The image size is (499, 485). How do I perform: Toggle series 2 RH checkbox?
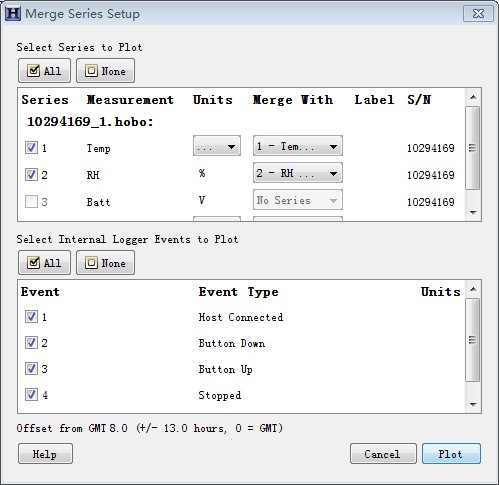click(x=31, y=174)
